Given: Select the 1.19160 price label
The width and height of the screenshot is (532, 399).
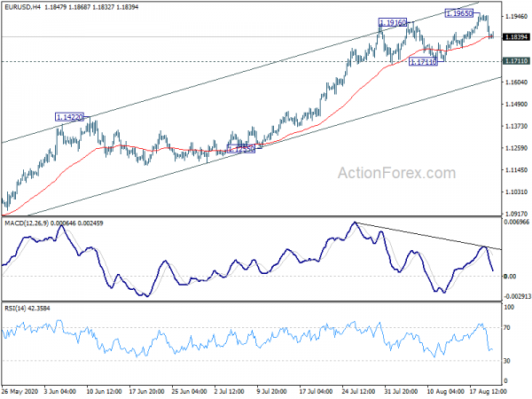Looking at the screenshot, I should tap(392, 23).
